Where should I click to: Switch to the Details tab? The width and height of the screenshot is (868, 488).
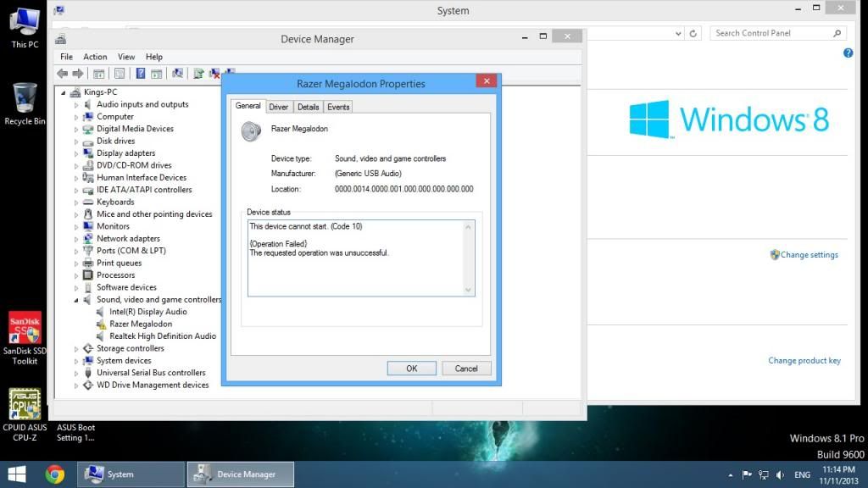click(x=309, y=107)
